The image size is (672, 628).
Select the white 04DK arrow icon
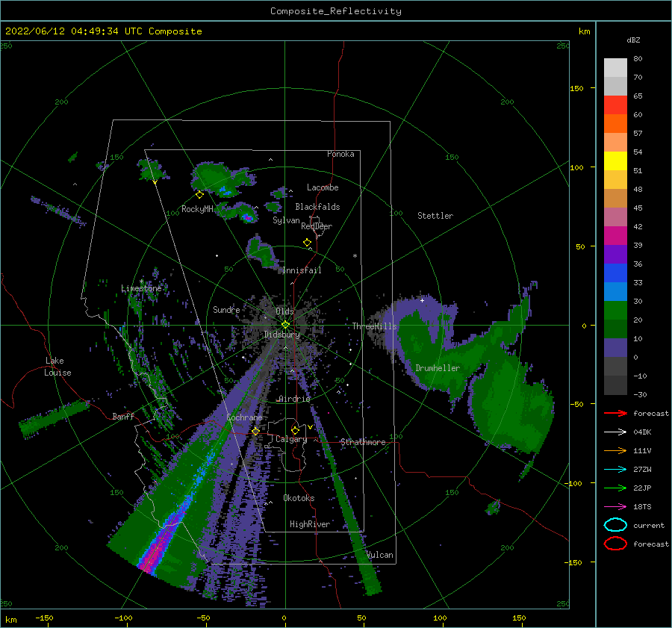(x=615, y=432)
